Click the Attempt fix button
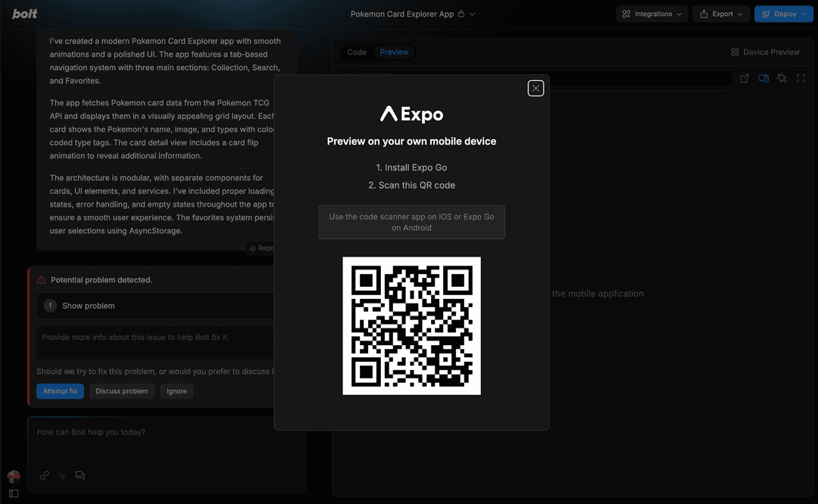818x504 pixels. click(x=60, y=391)
